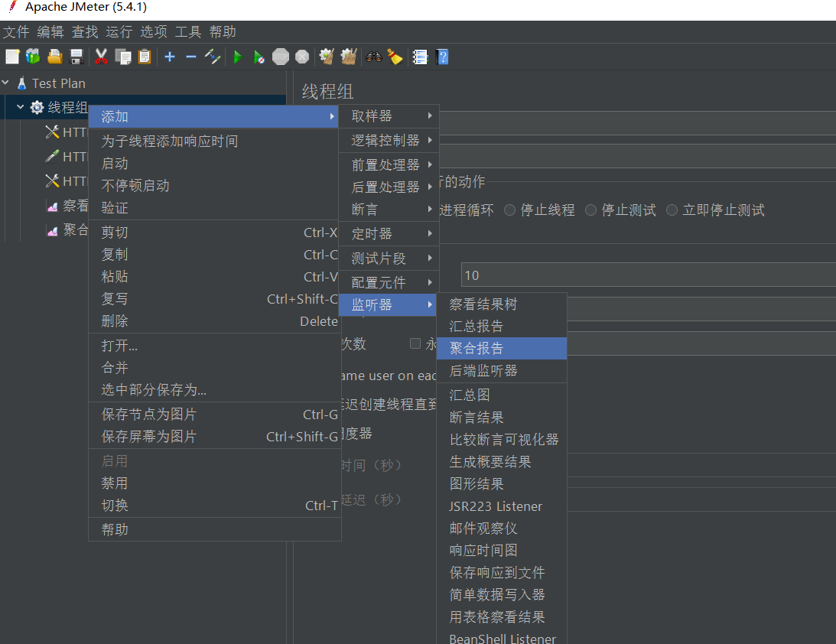Click the Copy icon in toolbar
This screenshot has height=644, width=836.
(123, 57)
